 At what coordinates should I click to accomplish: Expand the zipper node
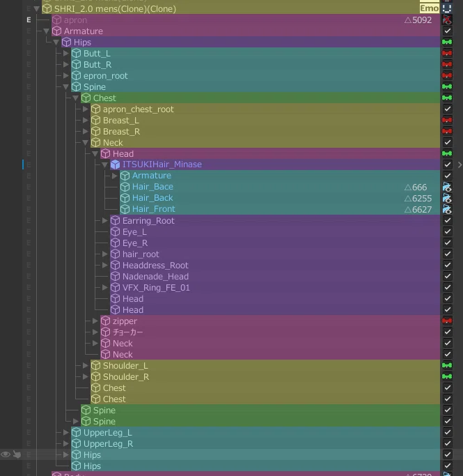[x=95, y=321]
